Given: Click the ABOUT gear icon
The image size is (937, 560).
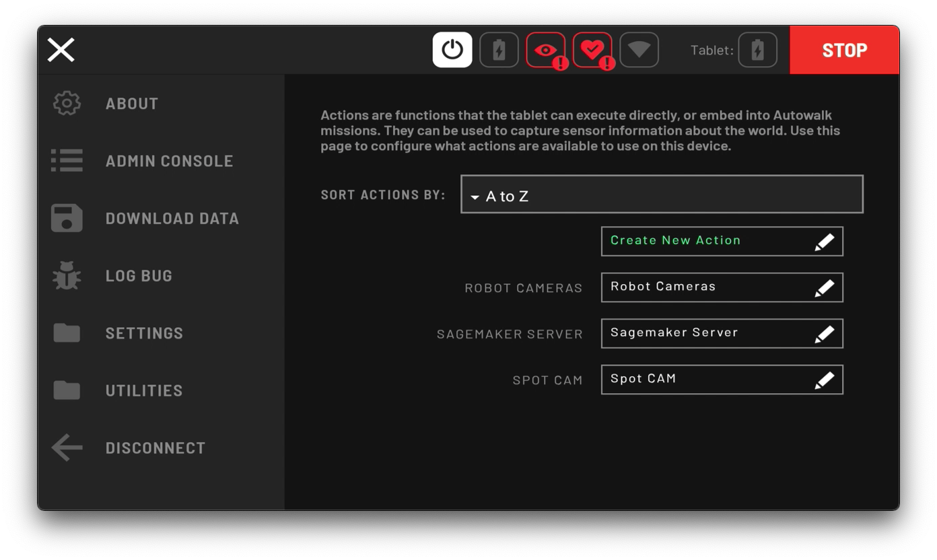Looking at the screenshot, I should pos(67,104).
